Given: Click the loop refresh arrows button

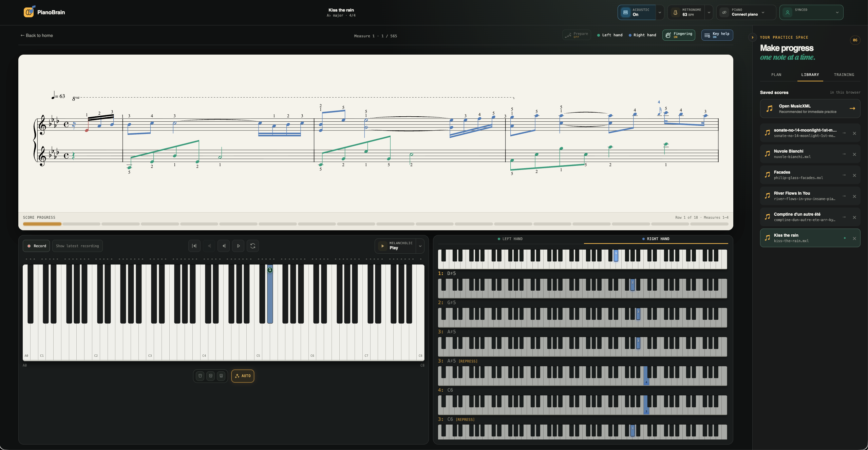Looking at the screenshot, I should point(253,246).
